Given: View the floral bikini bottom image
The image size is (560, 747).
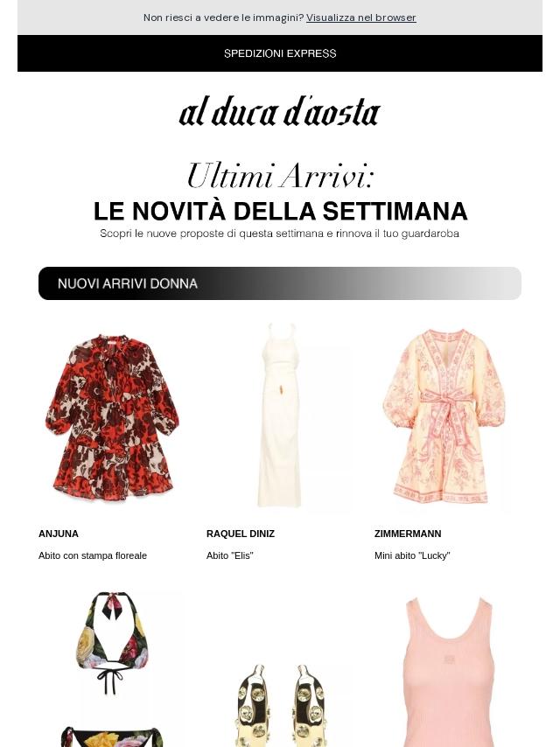Looking at the screenshot, I should click(111, 736).
